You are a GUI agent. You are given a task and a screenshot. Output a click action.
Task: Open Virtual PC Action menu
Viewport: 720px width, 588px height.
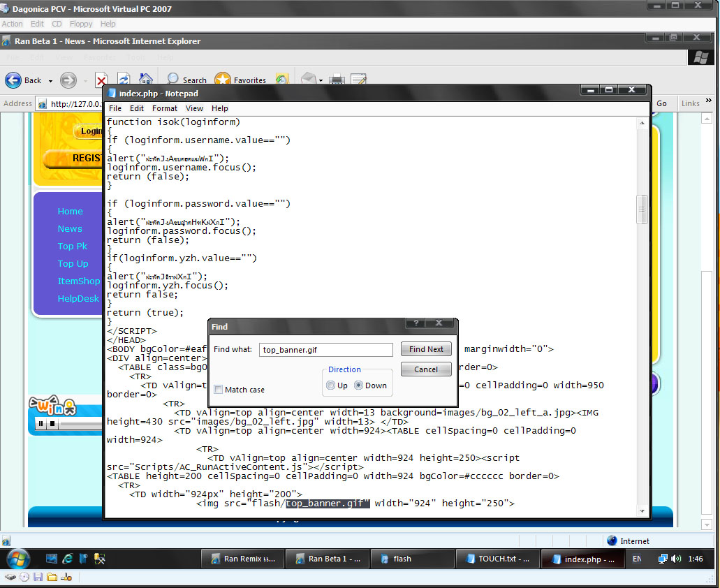click(12, 24)
